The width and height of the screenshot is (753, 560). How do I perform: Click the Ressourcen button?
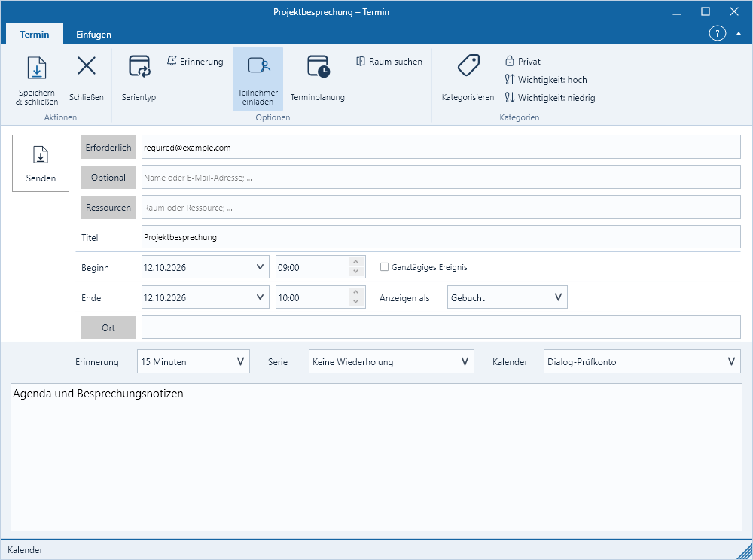pyautogui.click(x=108, y=208)
